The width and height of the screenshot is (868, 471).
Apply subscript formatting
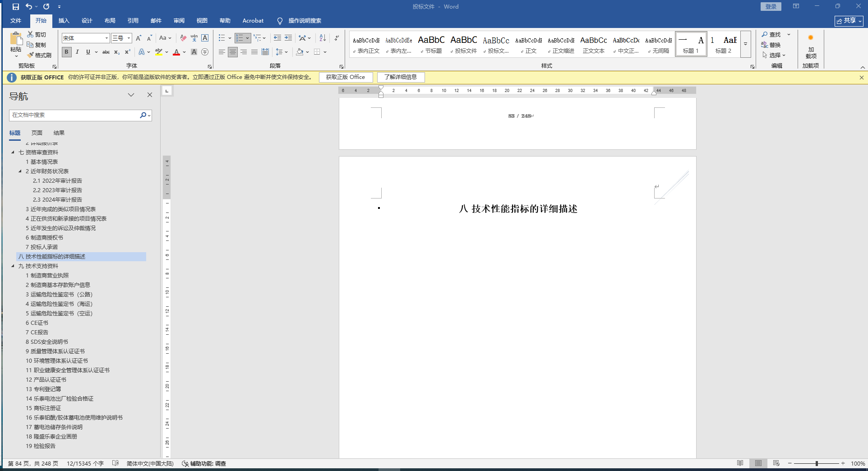[117, 52]
